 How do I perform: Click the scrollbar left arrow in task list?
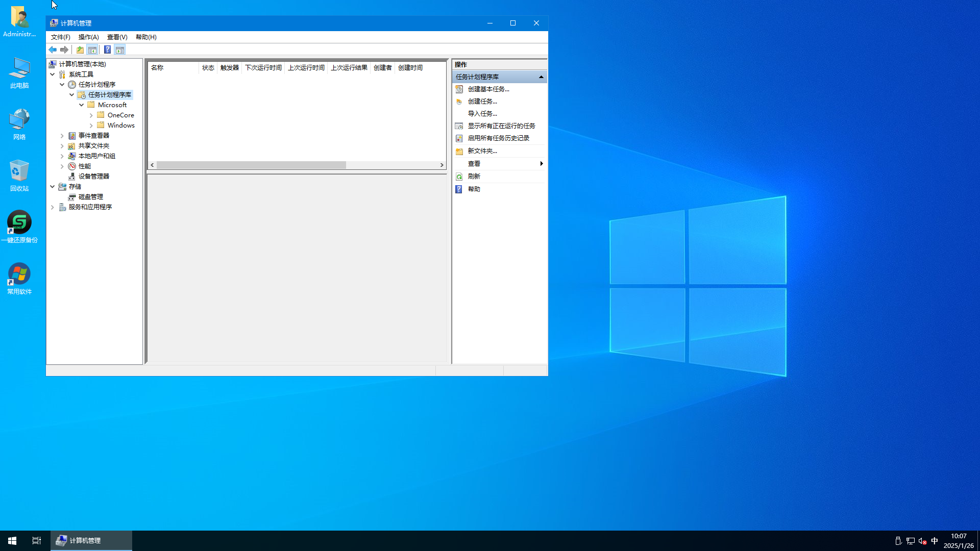tap(152, 165)
